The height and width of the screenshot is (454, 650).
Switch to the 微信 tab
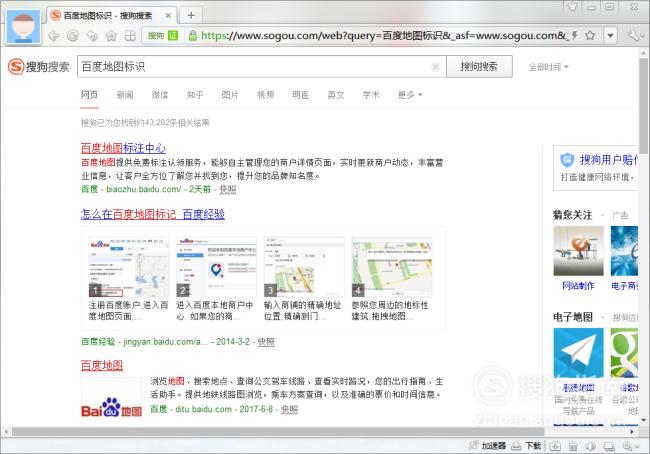tap(160, 95)
